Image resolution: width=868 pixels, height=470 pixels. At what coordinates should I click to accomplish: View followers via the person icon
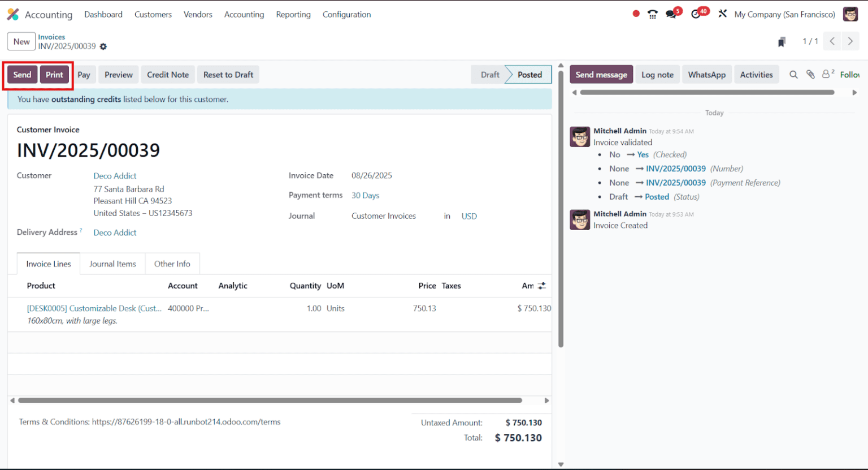pos(826,74)
